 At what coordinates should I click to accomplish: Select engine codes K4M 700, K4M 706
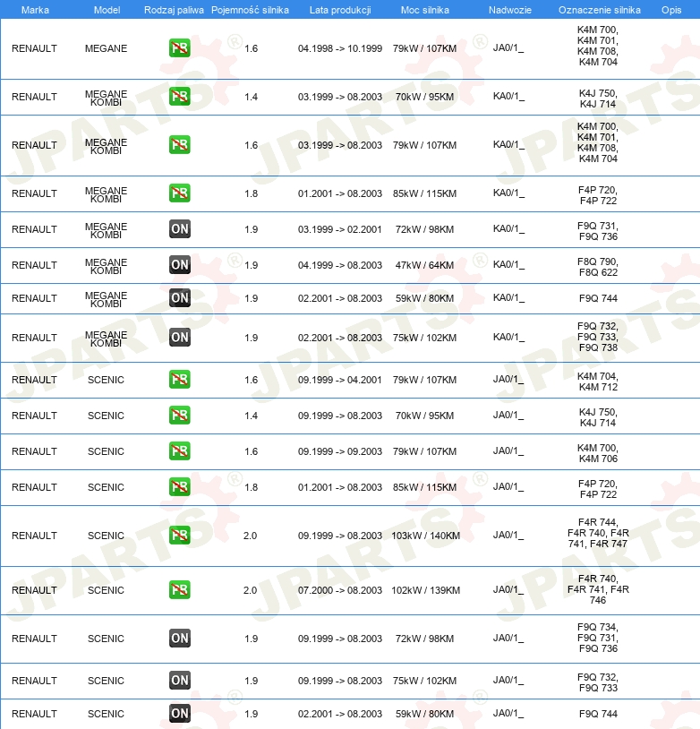598,453
